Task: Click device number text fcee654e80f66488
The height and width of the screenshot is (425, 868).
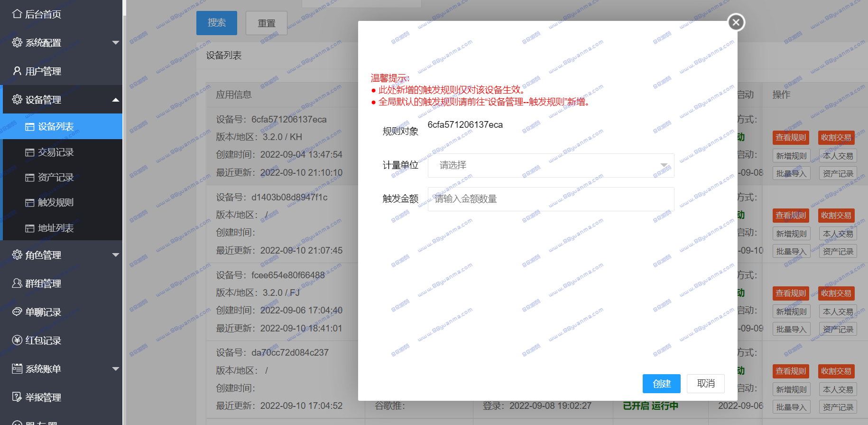Action: coord(288,275)
